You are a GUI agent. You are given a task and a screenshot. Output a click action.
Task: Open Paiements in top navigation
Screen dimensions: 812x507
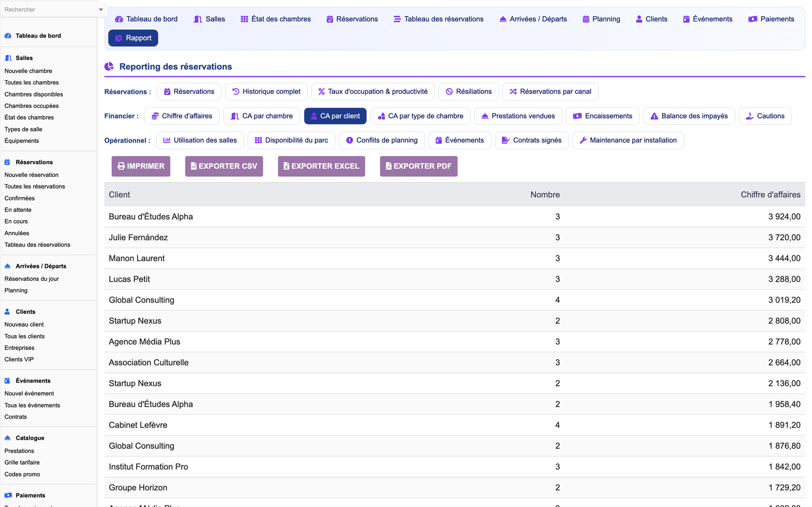pyautogui.click(x=771, y=19)
